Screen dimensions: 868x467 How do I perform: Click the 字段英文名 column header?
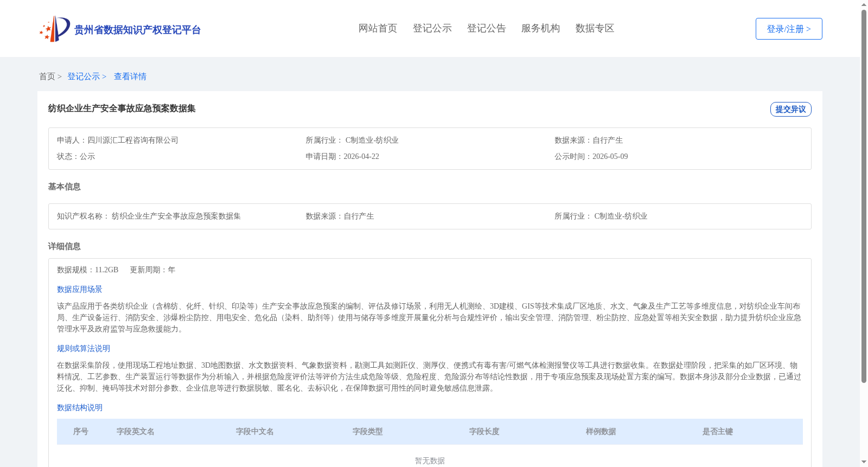136,432
